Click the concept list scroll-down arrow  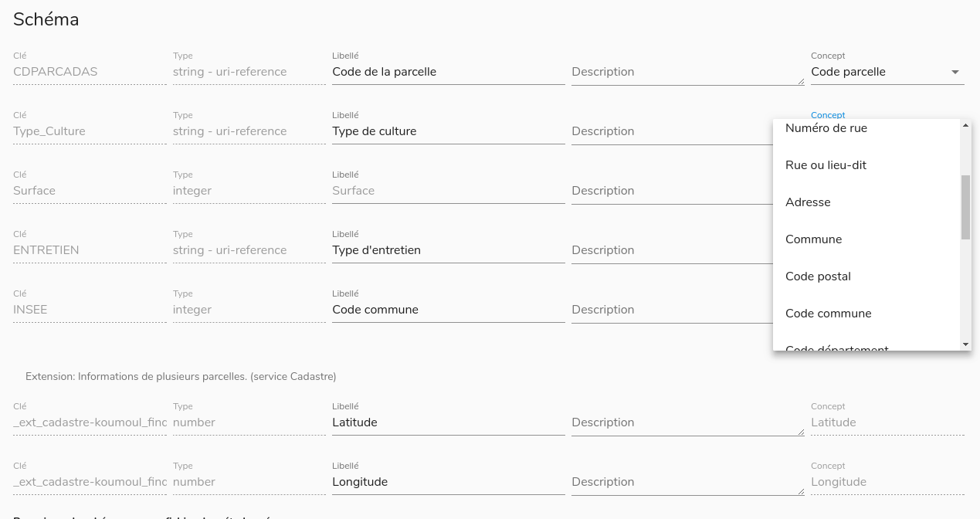pyautogui.click(x=965, y=344)
